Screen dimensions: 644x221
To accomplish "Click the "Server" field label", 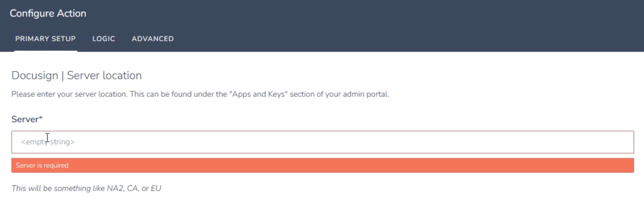I will pyautogui.click(x=25, y=119).
